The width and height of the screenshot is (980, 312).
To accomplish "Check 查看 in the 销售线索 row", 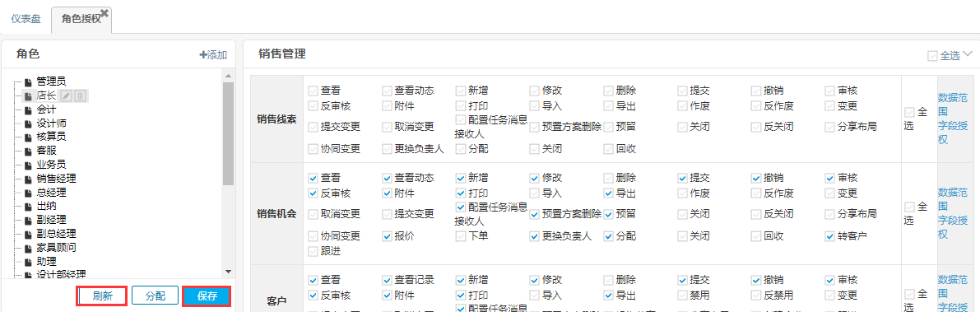I will [314, 91].
